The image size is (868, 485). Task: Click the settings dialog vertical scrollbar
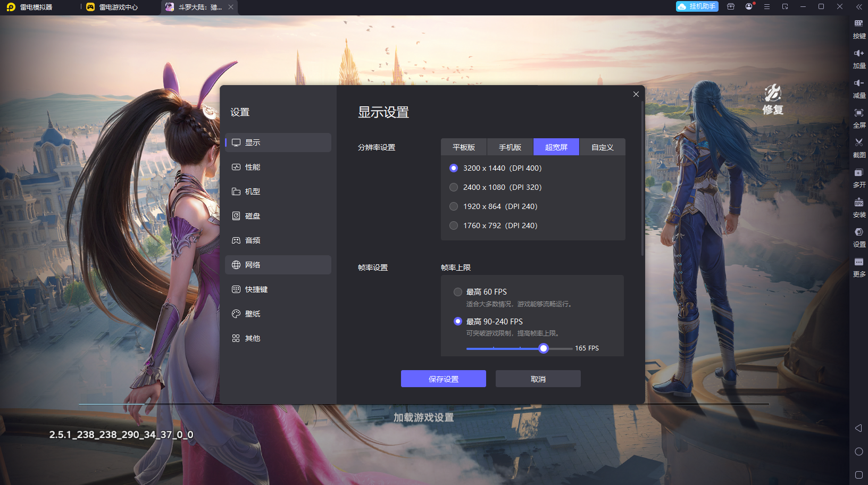point(642,178)
